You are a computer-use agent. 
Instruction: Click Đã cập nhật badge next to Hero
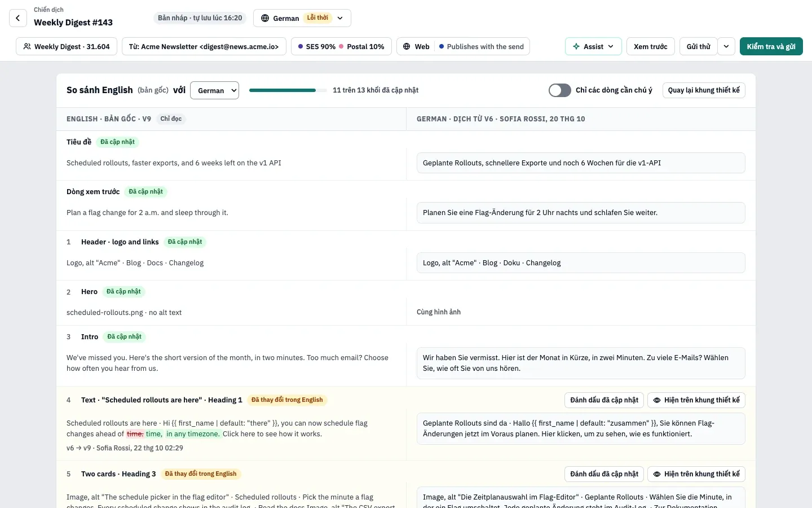pos(123,292)
